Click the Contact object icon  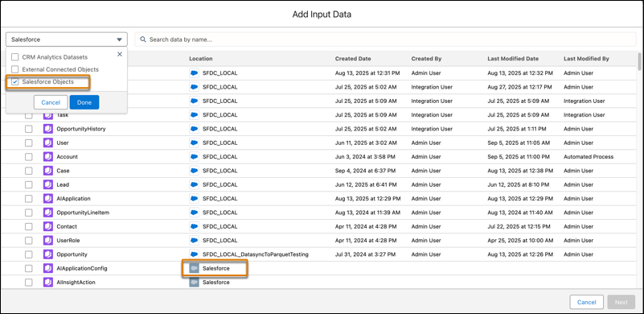(x=48, y=226)
